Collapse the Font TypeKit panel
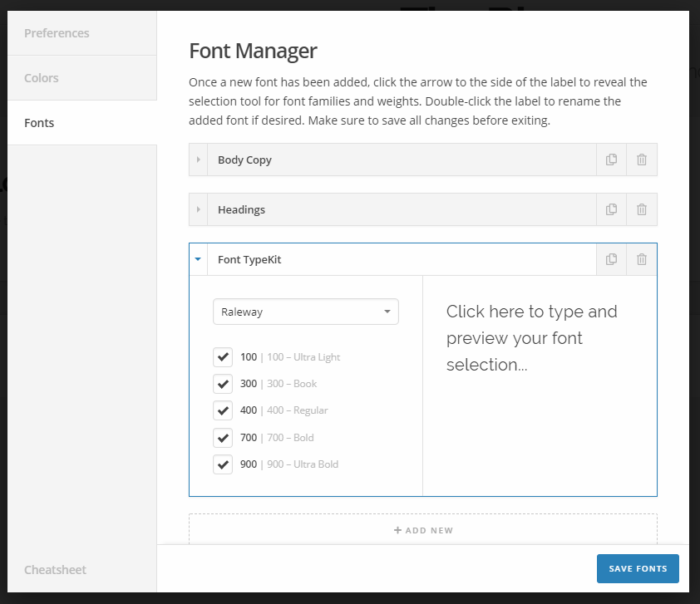 198,259
